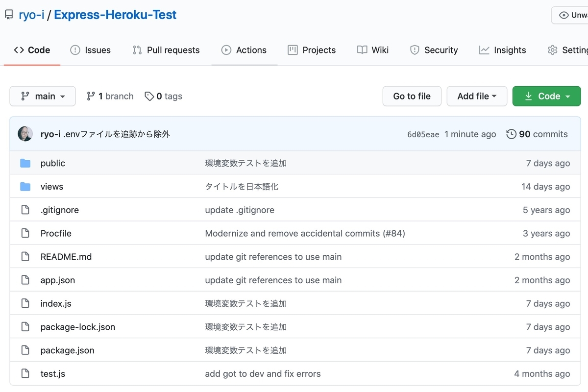This screenshot has width=588, height=392.
Task: Open the Pull requests tab
Action: click(x=166, y=50)
